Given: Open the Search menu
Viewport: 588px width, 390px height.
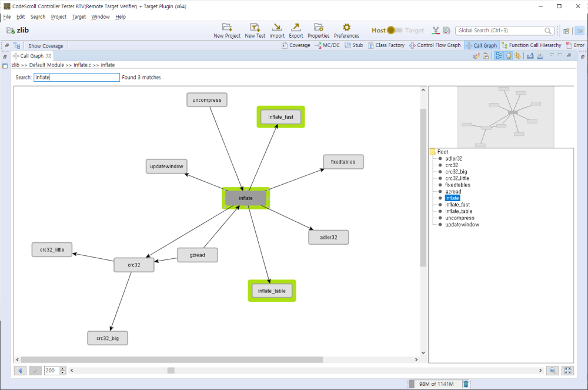Looking at the screenshot, I should (38, 16).
